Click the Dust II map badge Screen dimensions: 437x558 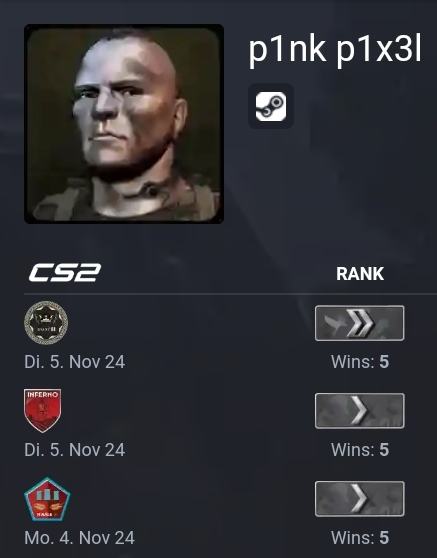click(46, 323)
